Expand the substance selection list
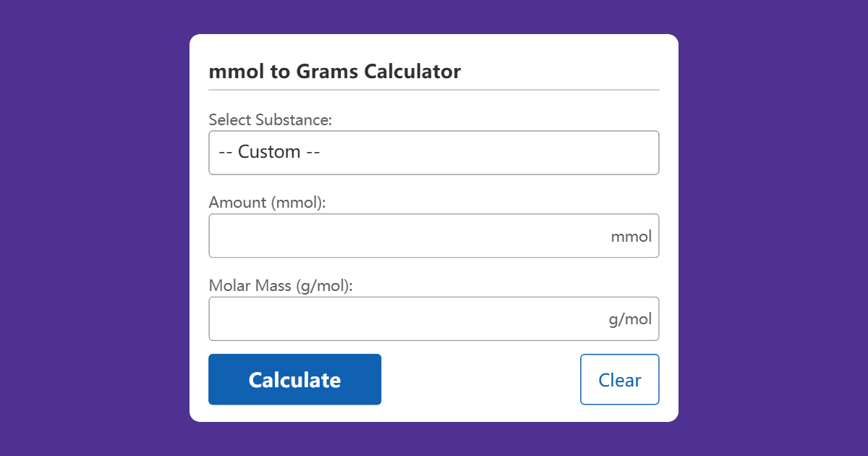Viewport: 868px width, 456px height. 433,153
